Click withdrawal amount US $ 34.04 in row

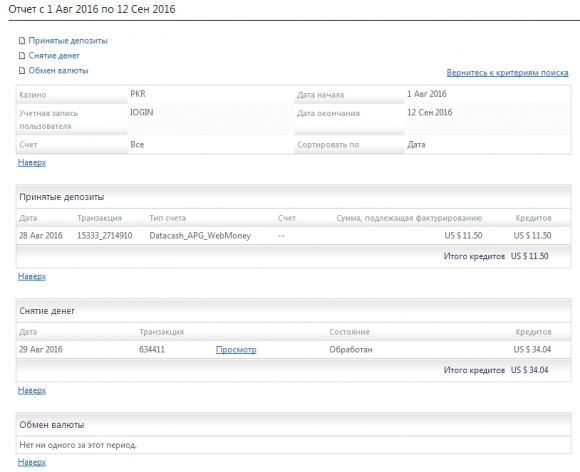click(x=532, y=350)
